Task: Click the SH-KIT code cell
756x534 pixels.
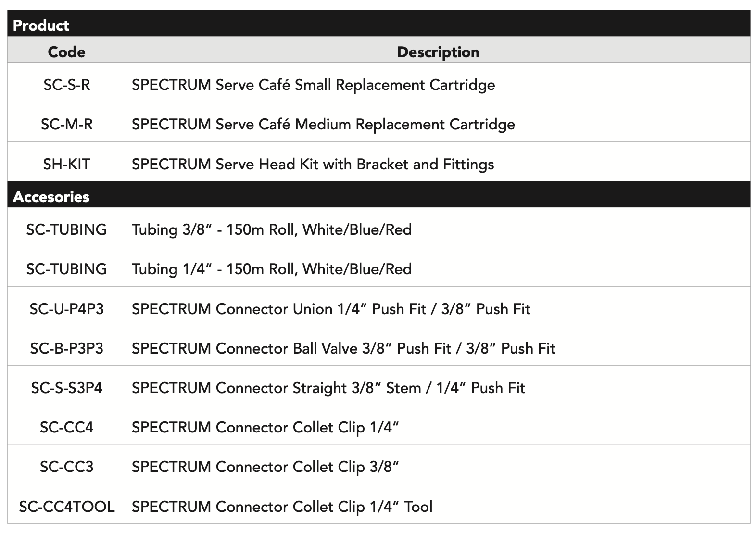Action: [66, 164]
